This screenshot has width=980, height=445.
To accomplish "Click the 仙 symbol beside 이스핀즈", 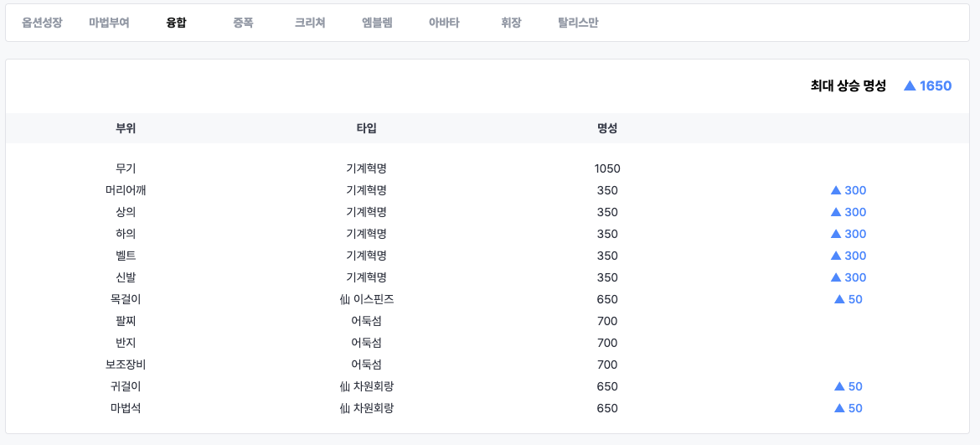I will point(344,299).
